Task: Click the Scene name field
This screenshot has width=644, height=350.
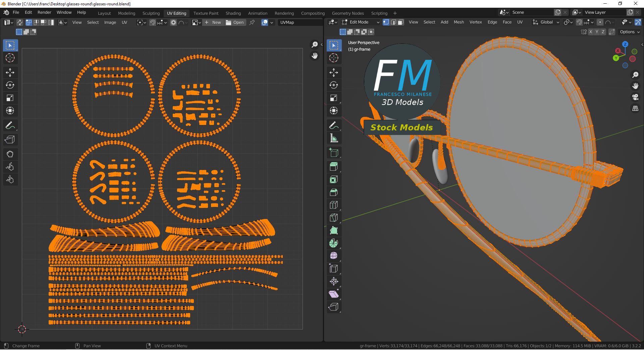Action: point(531,12)
